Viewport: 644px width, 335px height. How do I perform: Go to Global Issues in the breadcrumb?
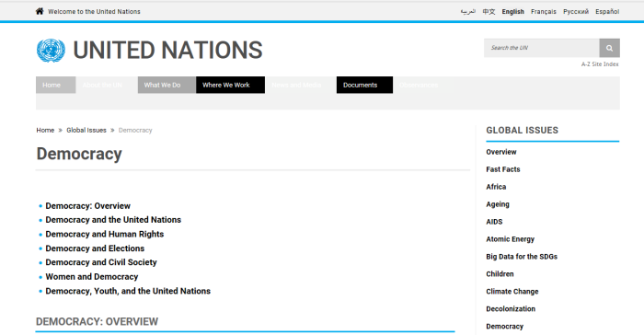86,131
